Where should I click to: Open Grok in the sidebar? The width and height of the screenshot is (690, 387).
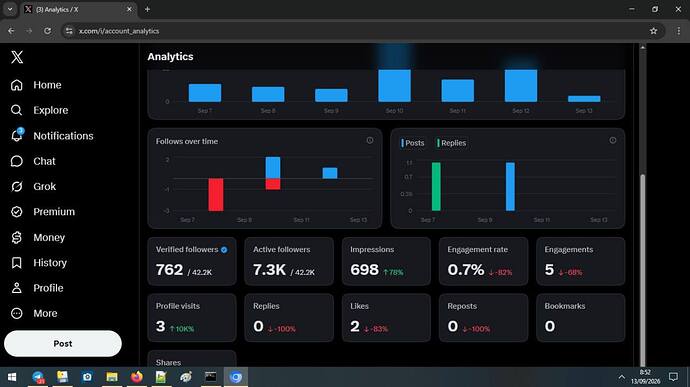tap(33, 187)
